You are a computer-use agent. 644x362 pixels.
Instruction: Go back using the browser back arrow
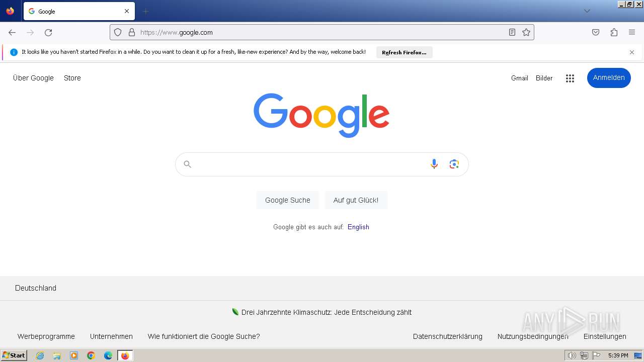(x=12, y=32)
